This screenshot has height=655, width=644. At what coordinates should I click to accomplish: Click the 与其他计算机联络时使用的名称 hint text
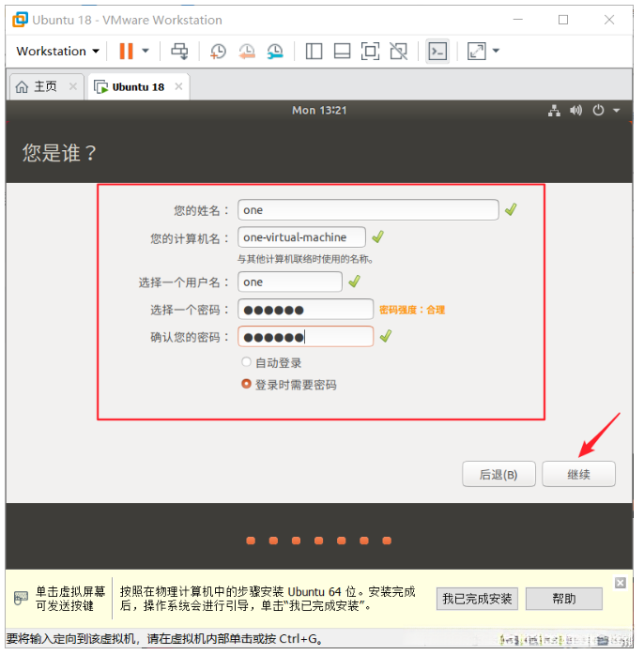coord(305,259)
